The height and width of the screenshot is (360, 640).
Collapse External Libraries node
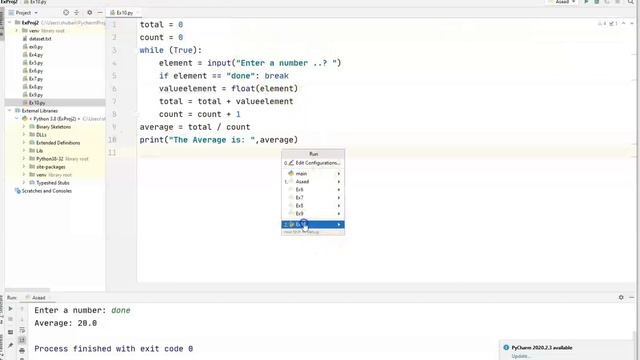point(10,111)
